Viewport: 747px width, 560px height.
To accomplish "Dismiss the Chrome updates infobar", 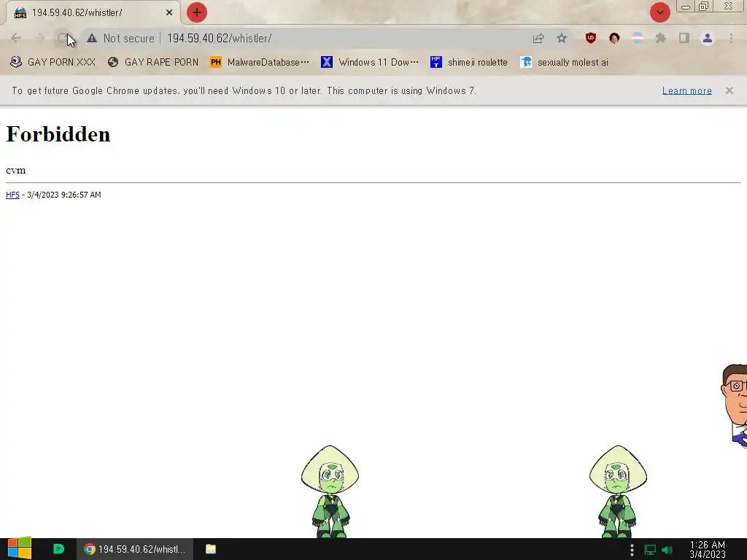I will [x=729, y=90].
